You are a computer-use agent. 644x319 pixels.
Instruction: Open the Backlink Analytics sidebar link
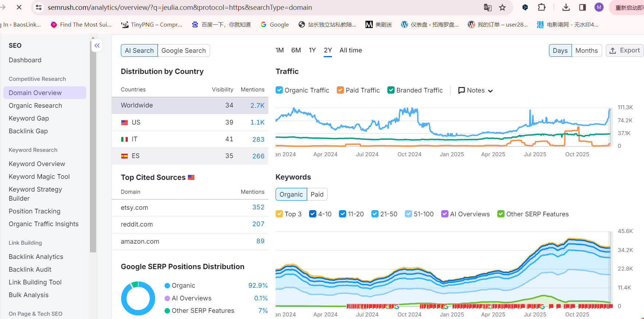[36, 257]
